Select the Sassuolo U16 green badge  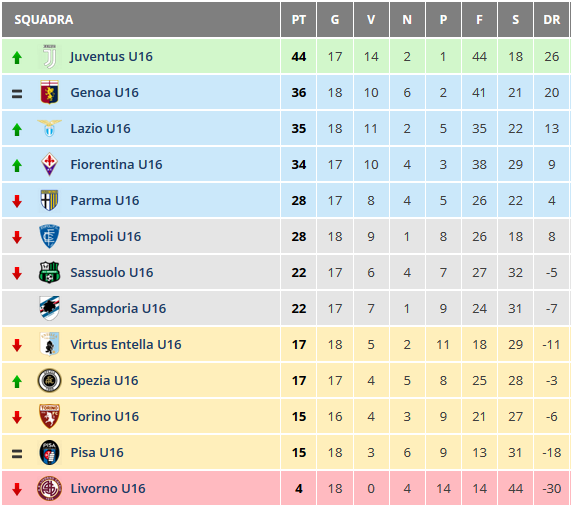click(x=50, y=272)
